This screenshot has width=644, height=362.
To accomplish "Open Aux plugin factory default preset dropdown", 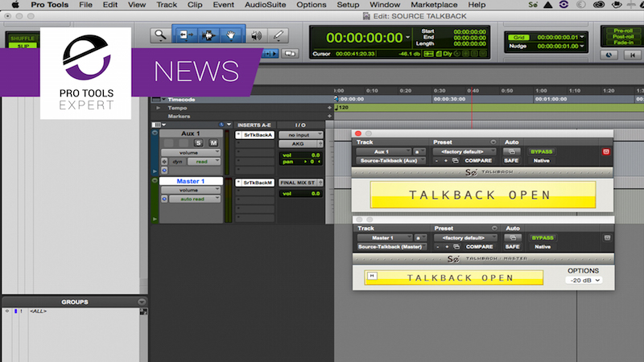I will 464,152.
